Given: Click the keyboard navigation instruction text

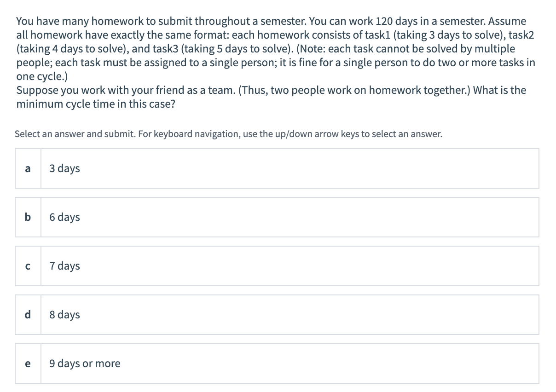Looking at the screenshot, I should pyautogui.click(x=227, y=134).
